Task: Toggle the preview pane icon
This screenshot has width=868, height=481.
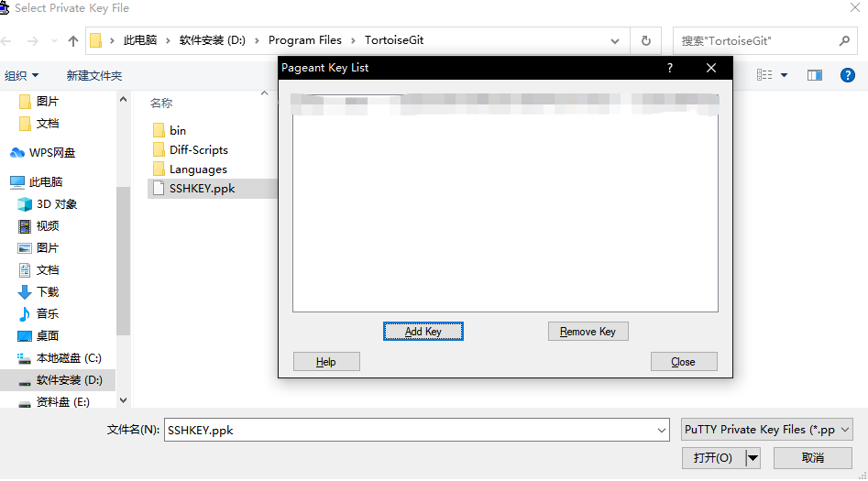Action: 814,75
